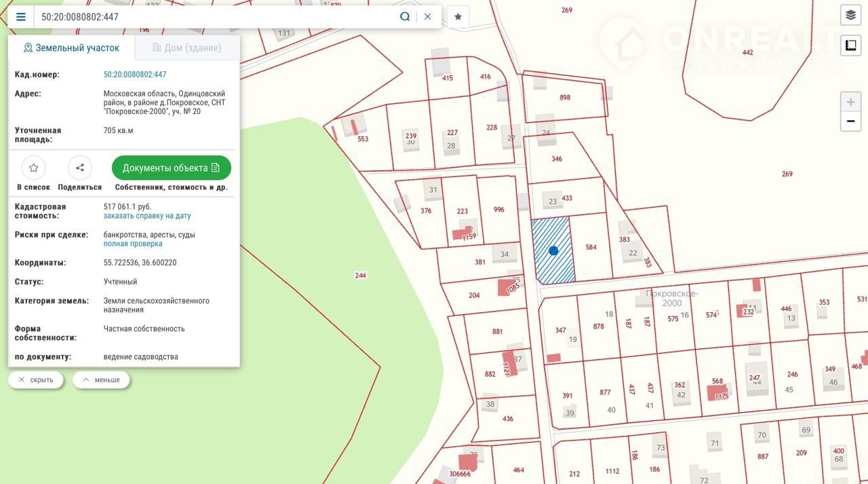Click the blue marker on highlighted parcel

pos(553,250)
